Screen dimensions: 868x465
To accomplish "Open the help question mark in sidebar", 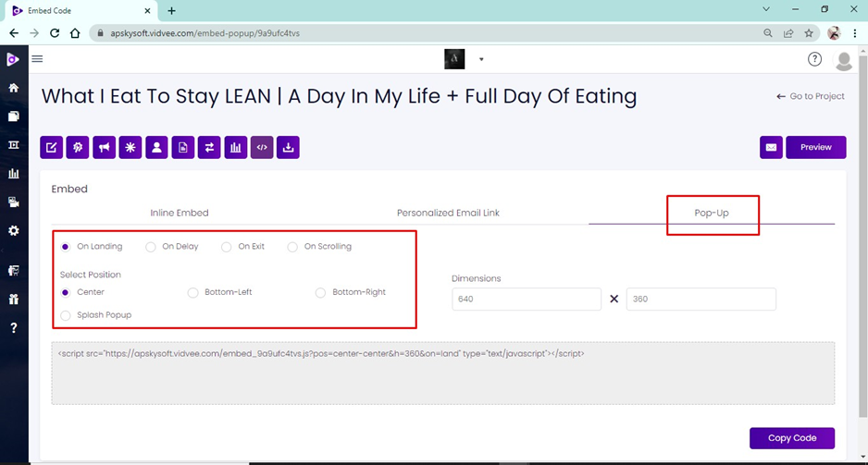I will 14,328.
